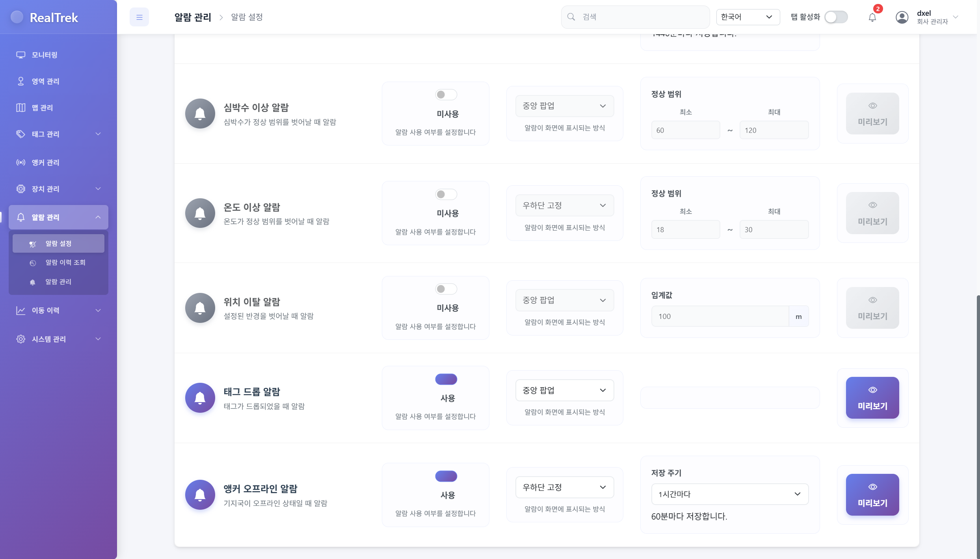Open the 1시간마다 저장 주기 dropdown
Image resolution: width=980 pixels, height=559 pixels.
[x=729, y=494]
